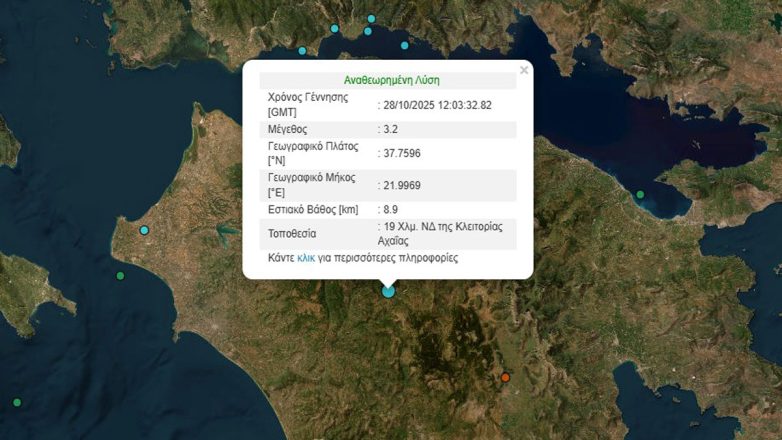Click the longitude value 21.9969

[402, 186]
